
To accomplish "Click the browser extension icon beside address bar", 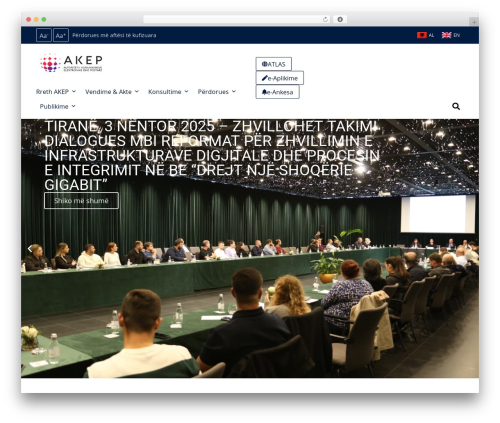I will (340, 19).
